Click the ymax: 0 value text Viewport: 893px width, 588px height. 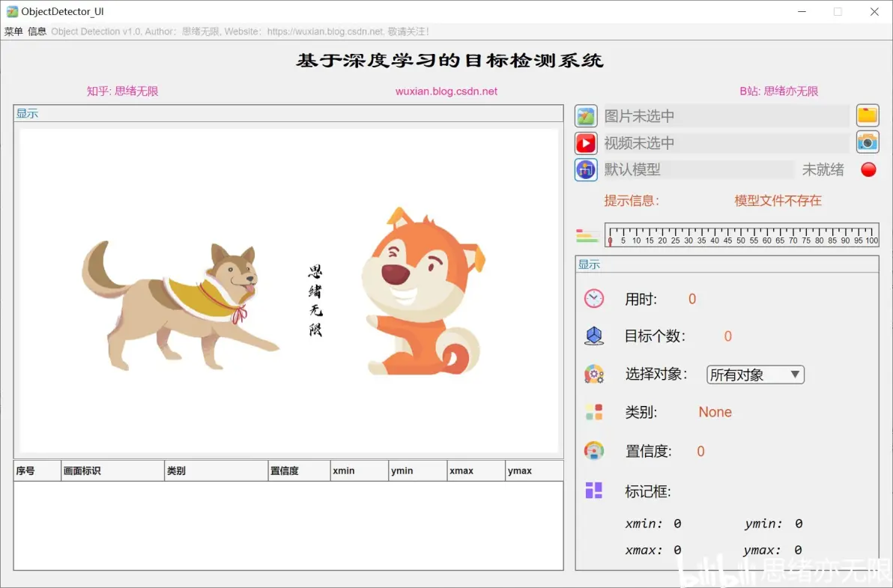(773, 550)
